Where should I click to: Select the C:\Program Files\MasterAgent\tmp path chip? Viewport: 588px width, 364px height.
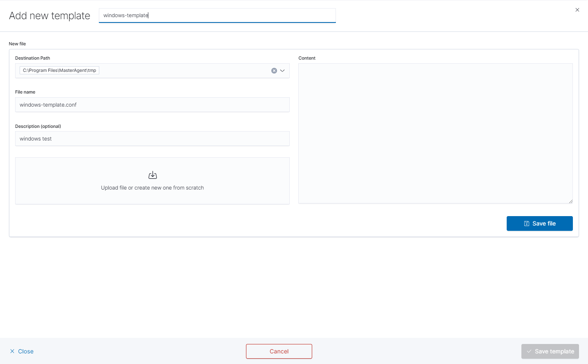point(60,70)
